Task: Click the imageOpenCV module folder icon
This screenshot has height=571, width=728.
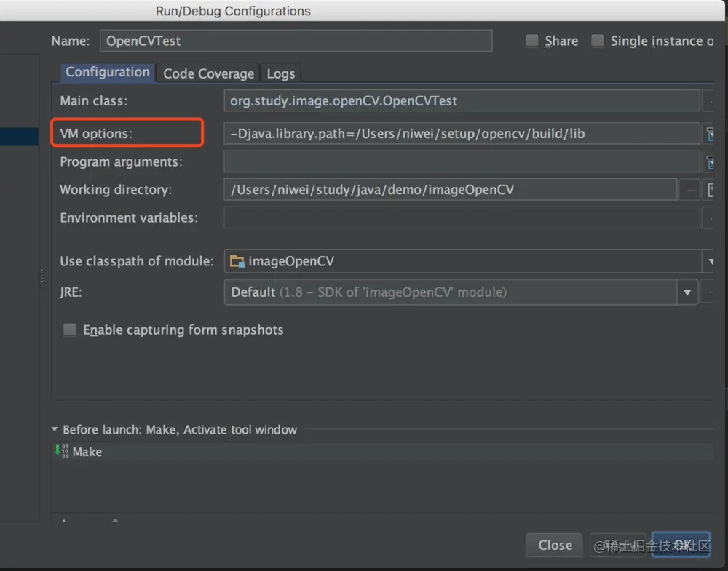Action: (237, 262)
